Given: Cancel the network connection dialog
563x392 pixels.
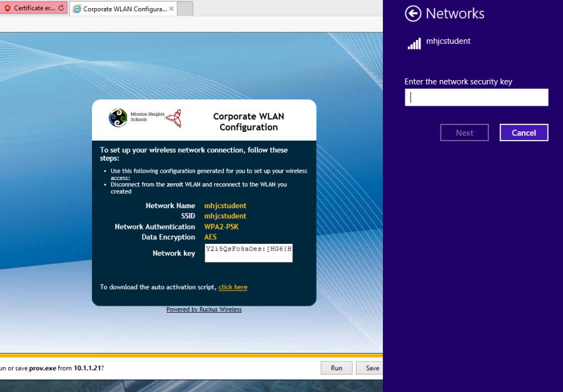Looking at the screenshot, I should coord(524,132).
